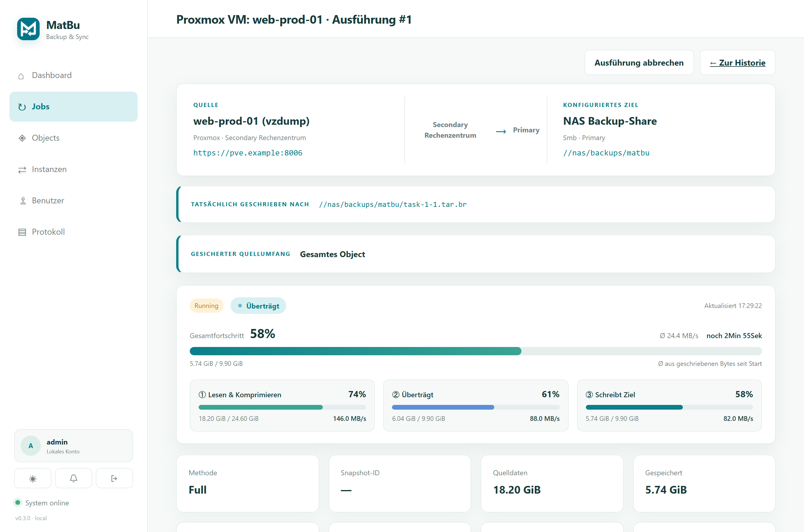Click the Aktualisiert 17:29:22 timestamp
Image resolution: width=804 pixels, height=532 pixels.
point(733,306)
